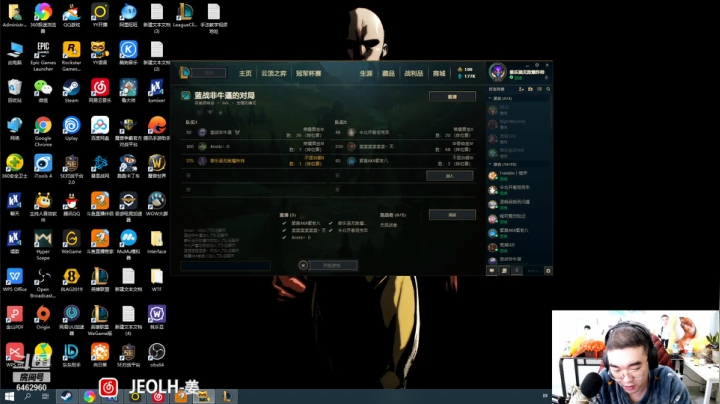Open the Home tab in League client
The width and height of the screenshot is (720, 404).
245,73
